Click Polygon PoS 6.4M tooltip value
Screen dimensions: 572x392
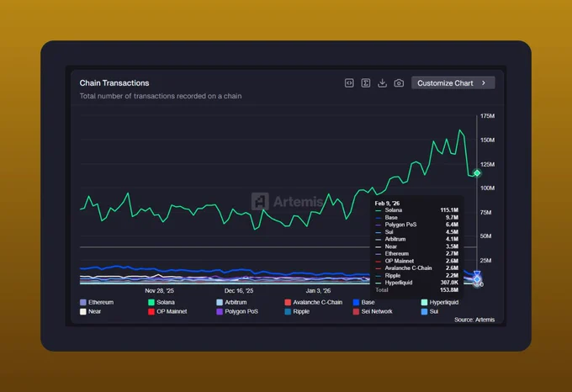pyautogui.click(x=452, y=225)
